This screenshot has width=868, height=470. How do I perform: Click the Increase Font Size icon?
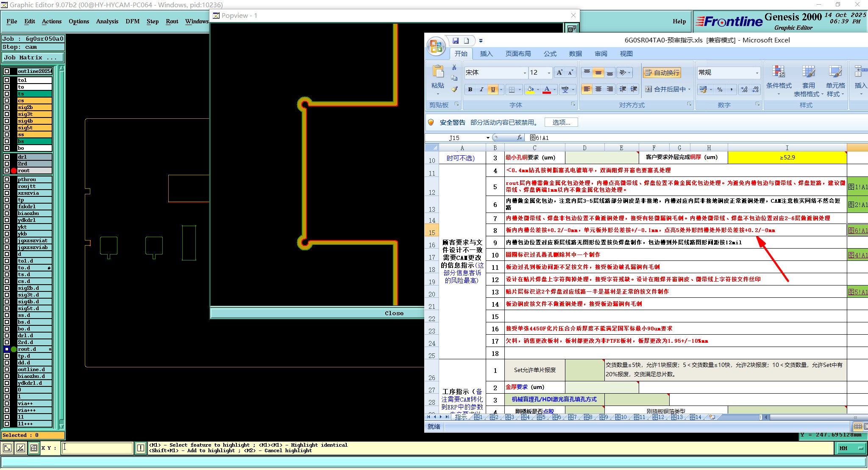click(x=559, y=73)
